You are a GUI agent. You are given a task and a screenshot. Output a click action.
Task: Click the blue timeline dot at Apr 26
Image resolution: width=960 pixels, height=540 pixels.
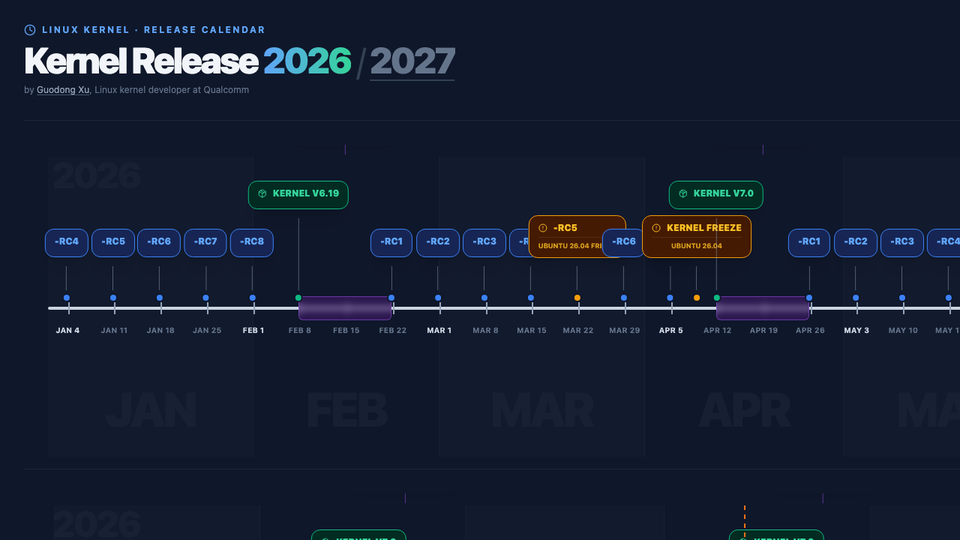click(809, 298)
